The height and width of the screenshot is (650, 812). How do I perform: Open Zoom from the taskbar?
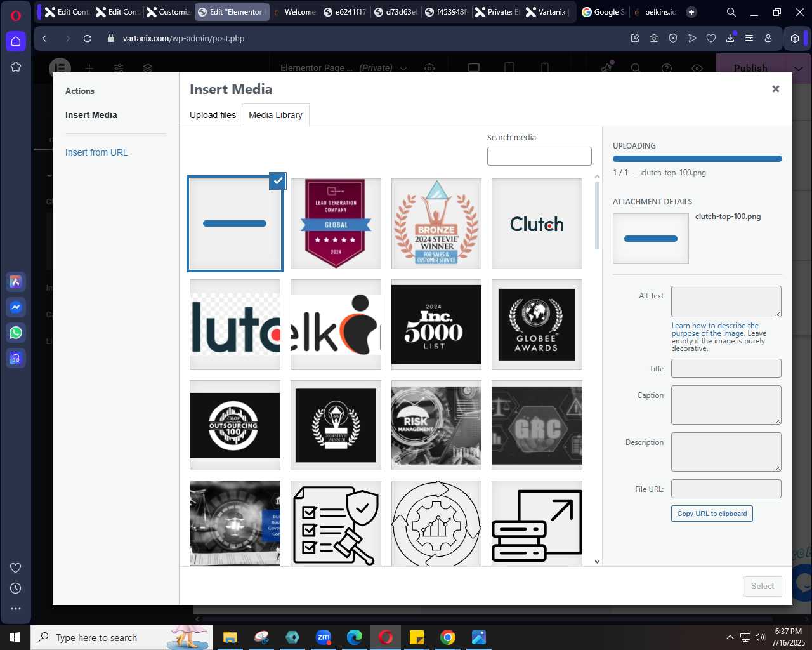324,637
